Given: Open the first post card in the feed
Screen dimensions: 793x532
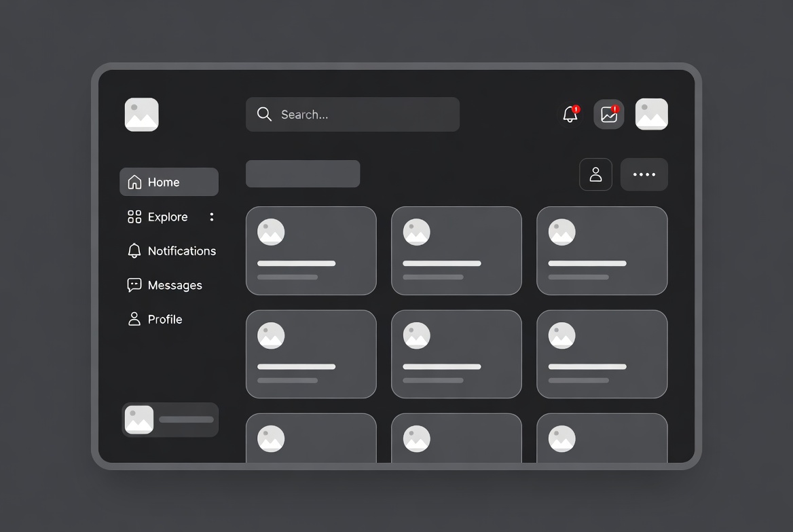Looking at the screenshot, I should click(311, 250).
